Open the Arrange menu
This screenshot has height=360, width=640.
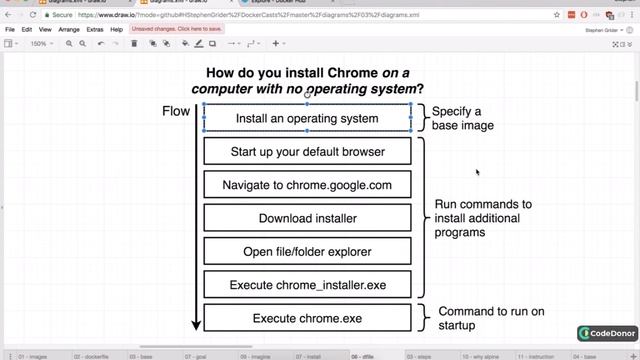point(69,29)
